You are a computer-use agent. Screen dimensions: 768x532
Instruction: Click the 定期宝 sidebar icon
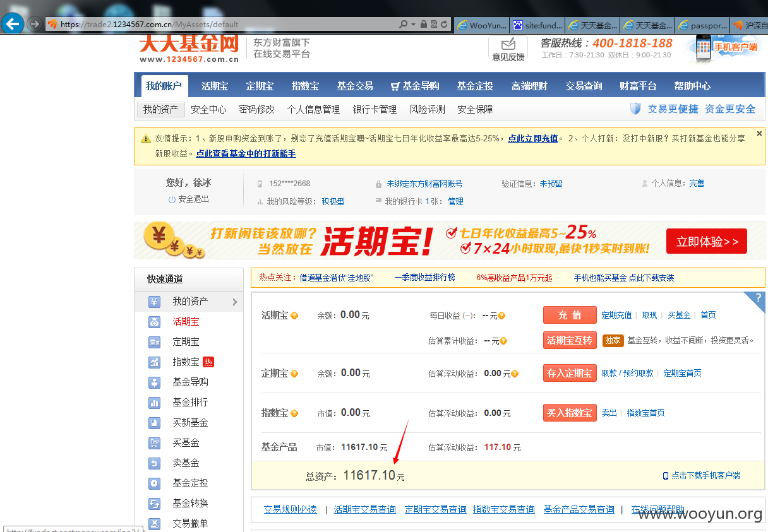coord(154,342)
